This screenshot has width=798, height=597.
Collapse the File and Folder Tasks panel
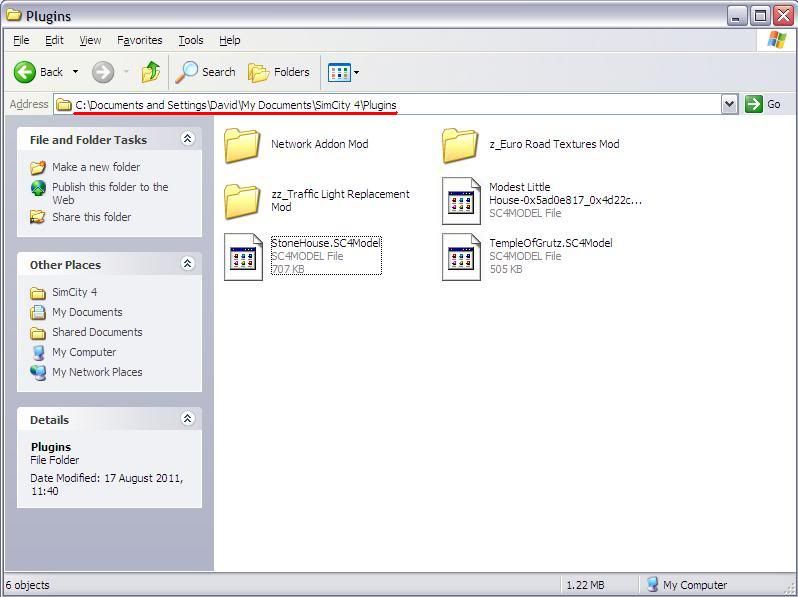point(187,139)
